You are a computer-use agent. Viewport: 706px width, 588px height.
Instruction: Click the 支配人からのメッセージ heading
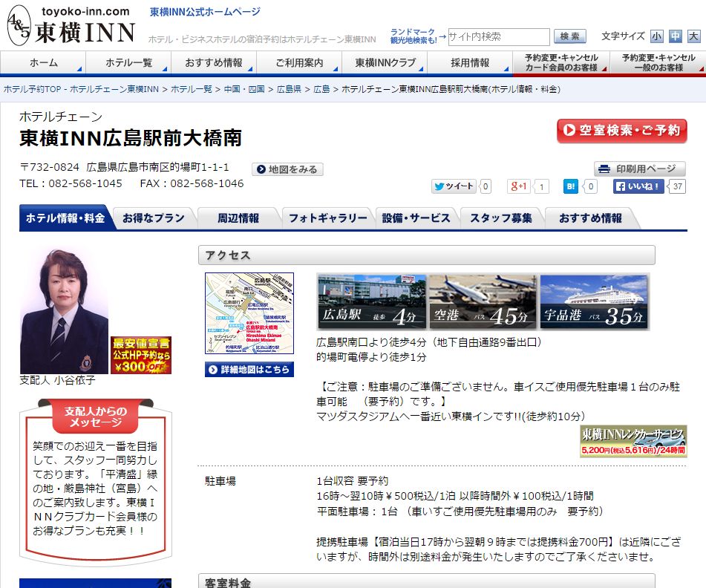point(96,416)
